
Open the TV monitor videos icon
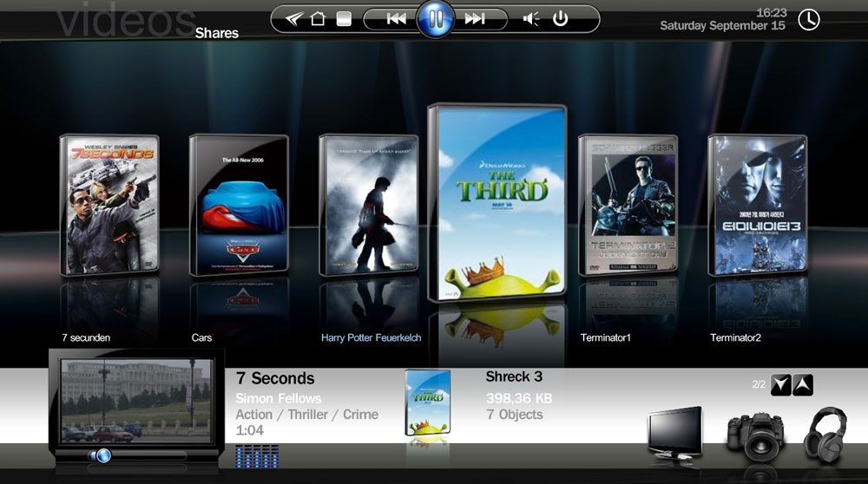(x=674, y=433)
